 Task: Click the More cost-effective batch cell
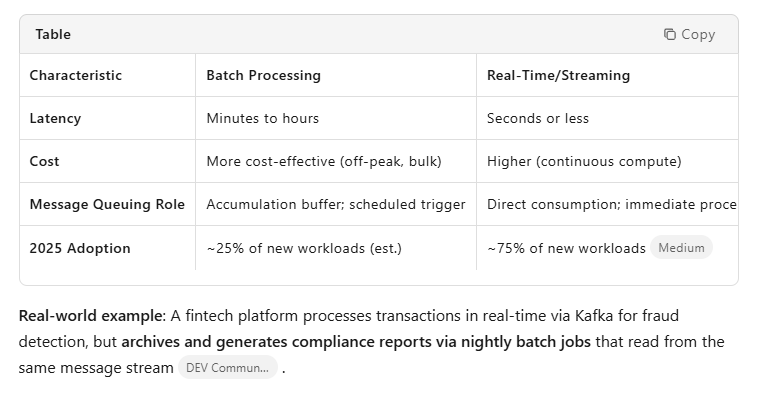[324, 161]
